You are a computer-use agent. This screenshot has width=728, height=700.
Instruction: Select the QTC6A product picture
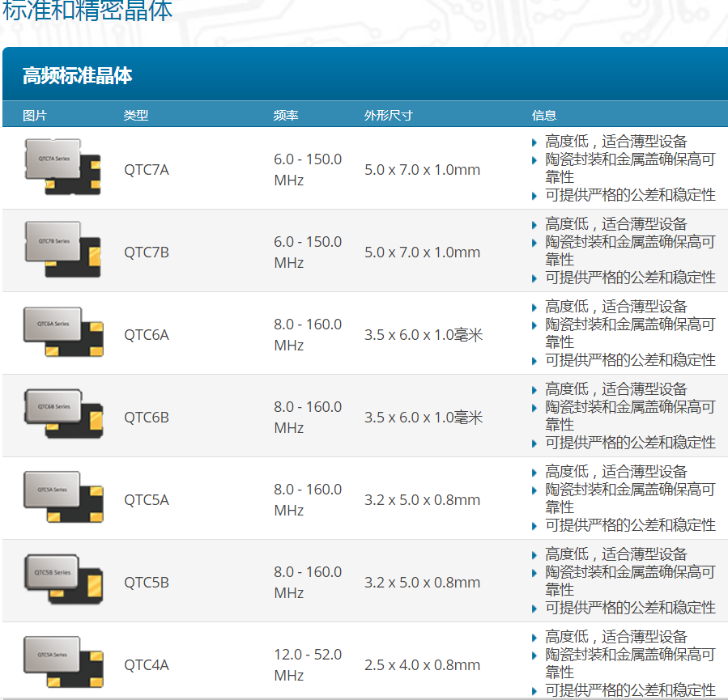[x=62, y=332]
